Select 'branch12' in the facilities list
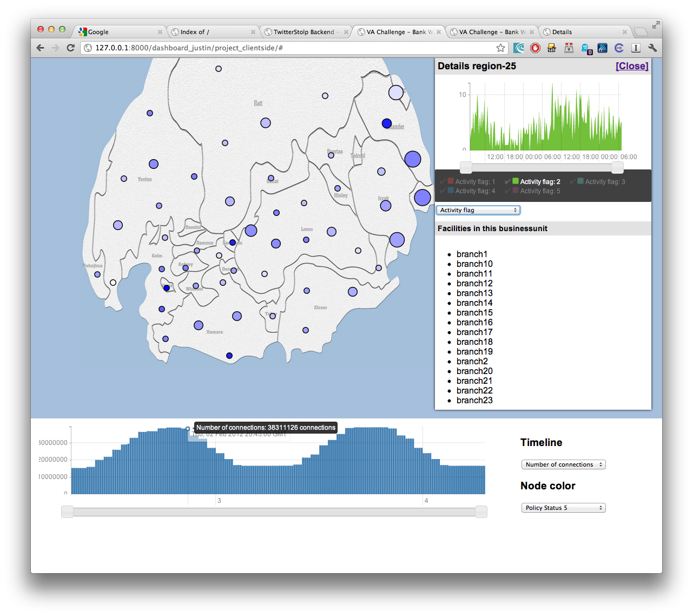This screenshot has height=616, width=693. pyautogui.click(x=474, y=283)
